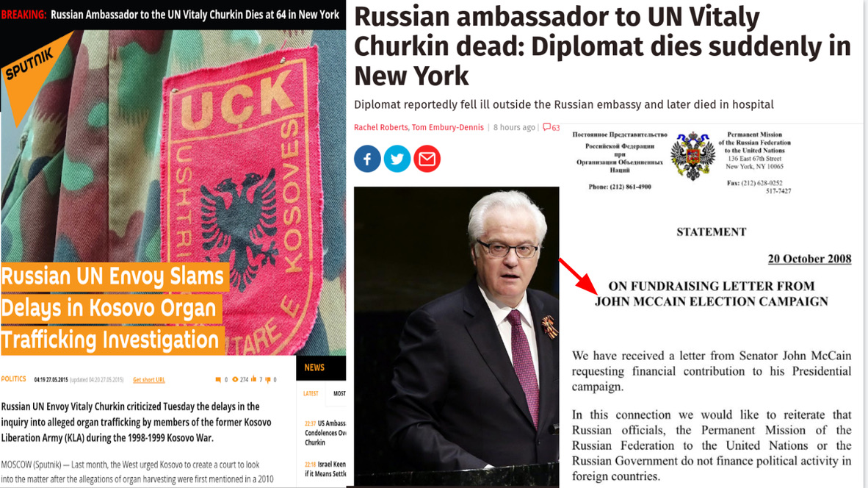Open the comments bubble showing 63
868x488 pixels.
point(551,127)
